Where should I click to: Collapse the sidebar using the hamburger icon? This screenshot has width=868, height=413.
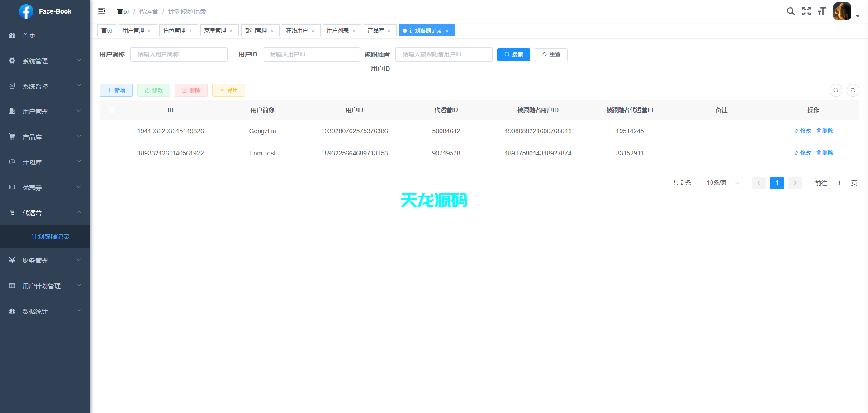click(101, 11)
